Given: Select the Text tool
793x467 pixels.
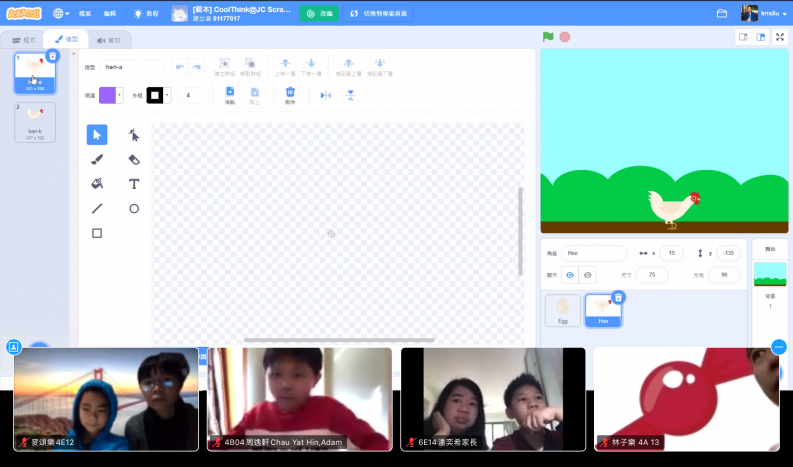Looking at the screenshot, I should [x=134, y=184].
